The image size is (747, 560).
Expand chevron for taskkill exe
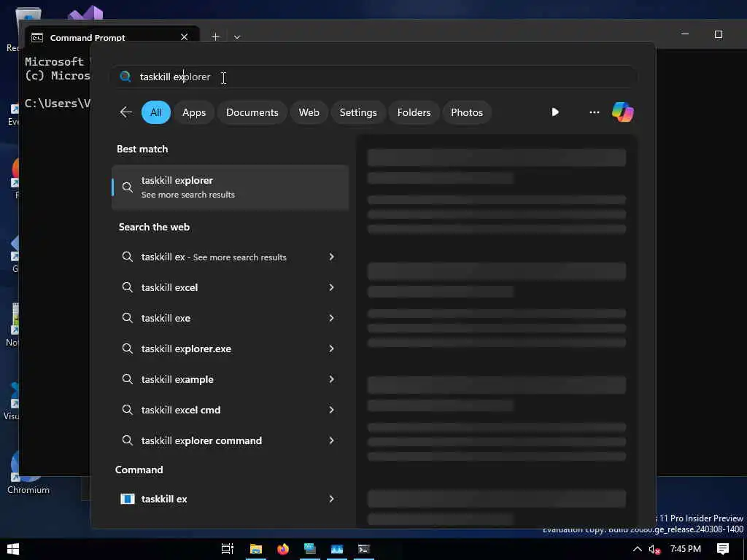click(x=332, y=318)
